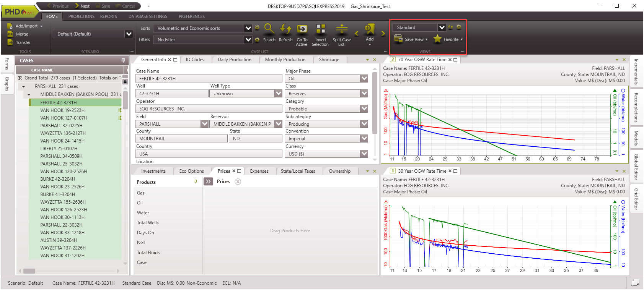Click the Case Name input field
The image size is (644, 290).
coord(209,78)
